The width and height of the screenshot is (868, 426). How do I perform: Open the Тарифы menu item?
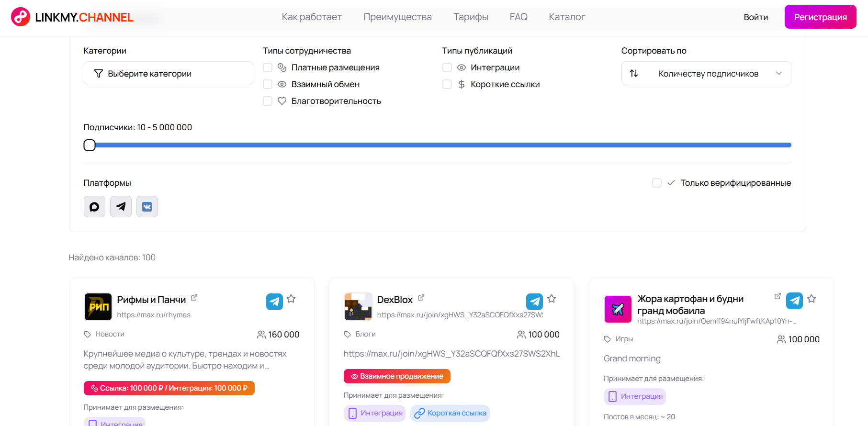(x=471, y=17)
